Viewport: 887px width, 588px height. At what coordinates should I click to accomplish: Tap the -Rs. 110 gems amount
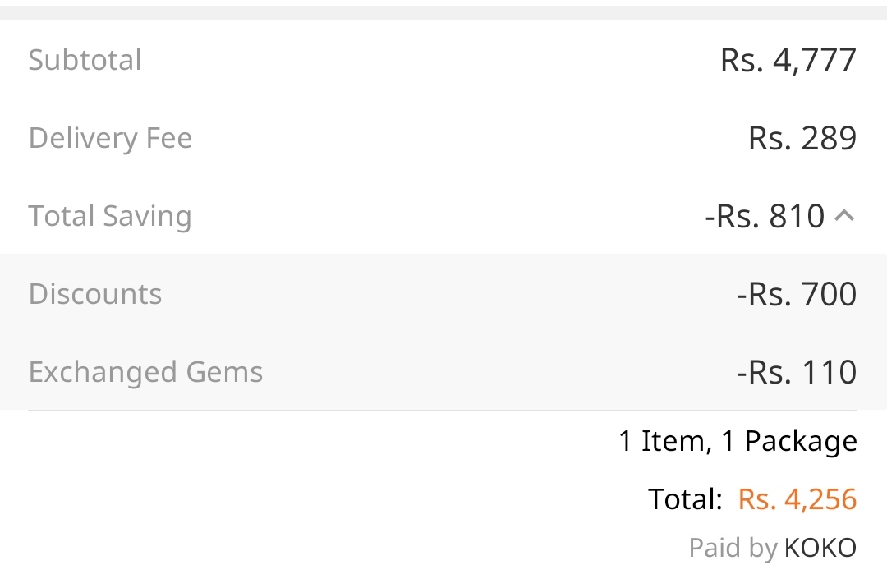tap(797, 372)
